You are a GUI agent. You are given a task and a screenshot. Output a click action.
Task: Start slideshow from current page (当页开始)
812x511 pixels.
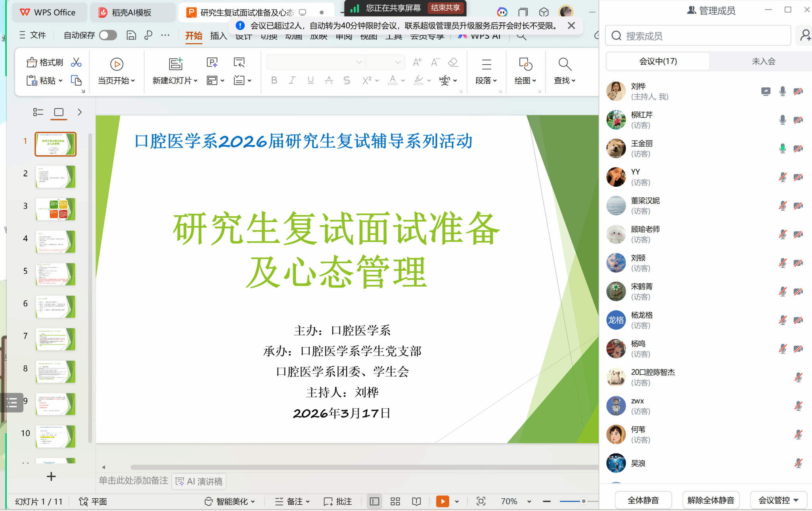[116, 64]
